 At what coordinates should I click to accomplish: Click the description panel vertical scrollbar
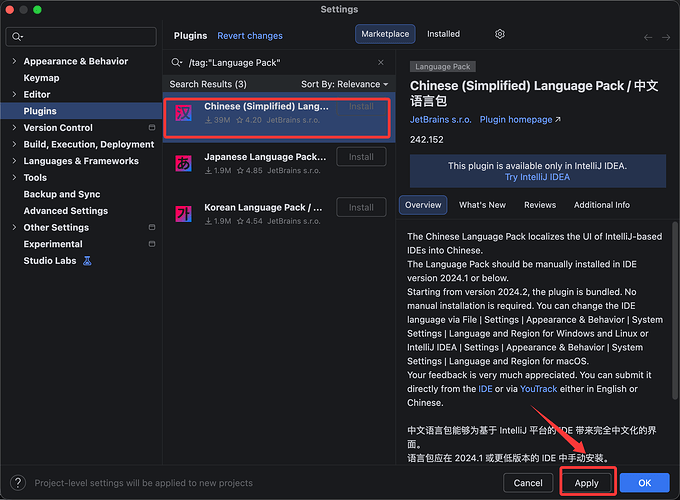[x=674, y=311]
